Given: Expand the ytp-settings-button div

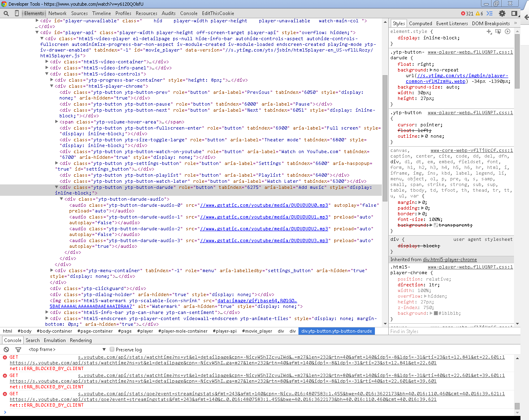Looking at the screenshot, I should coord(57,163).
